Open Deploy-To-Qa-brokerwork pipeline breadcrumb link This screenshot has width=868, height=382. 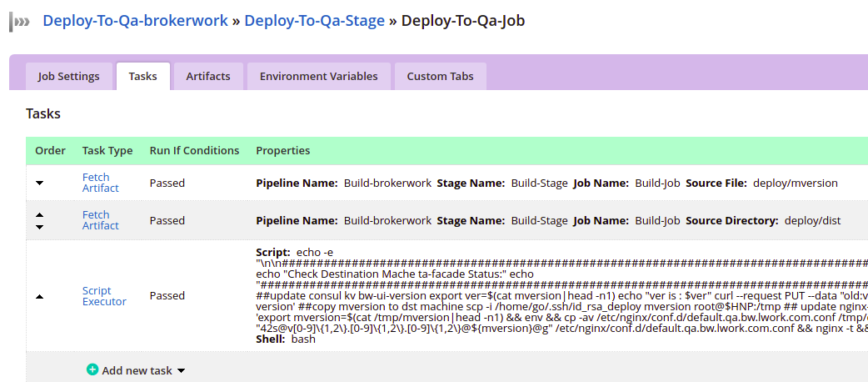click(x=135, y=21)
